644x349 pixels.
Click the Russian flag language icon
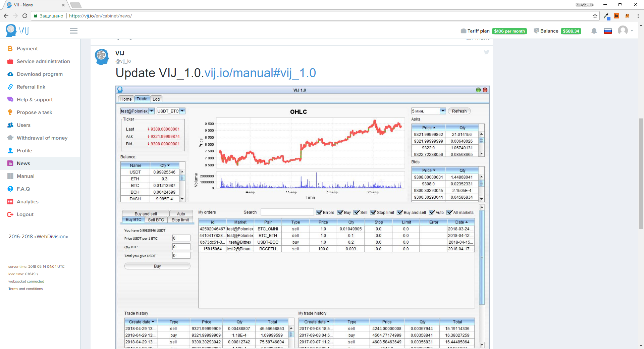point(608,31)
